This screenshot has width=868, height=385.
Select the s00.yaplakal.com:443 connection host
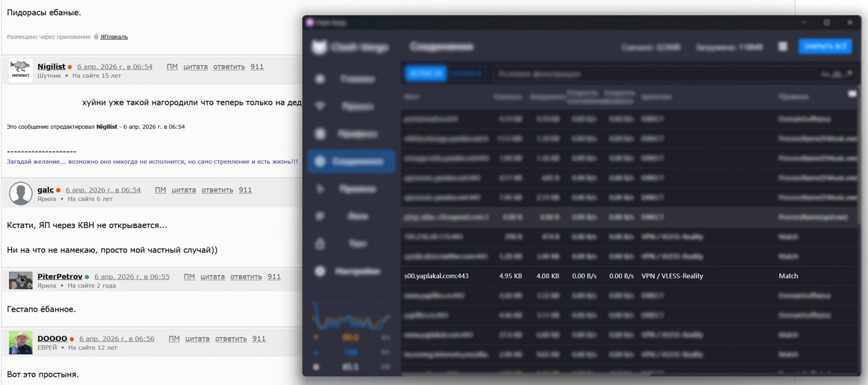click(436, 276)
